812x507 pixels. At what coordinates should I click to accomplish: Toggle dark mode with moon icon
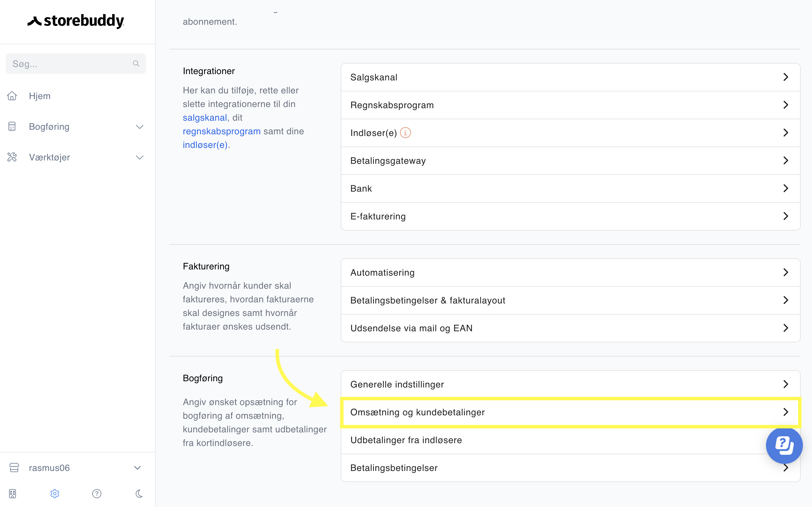click(139, 494)
